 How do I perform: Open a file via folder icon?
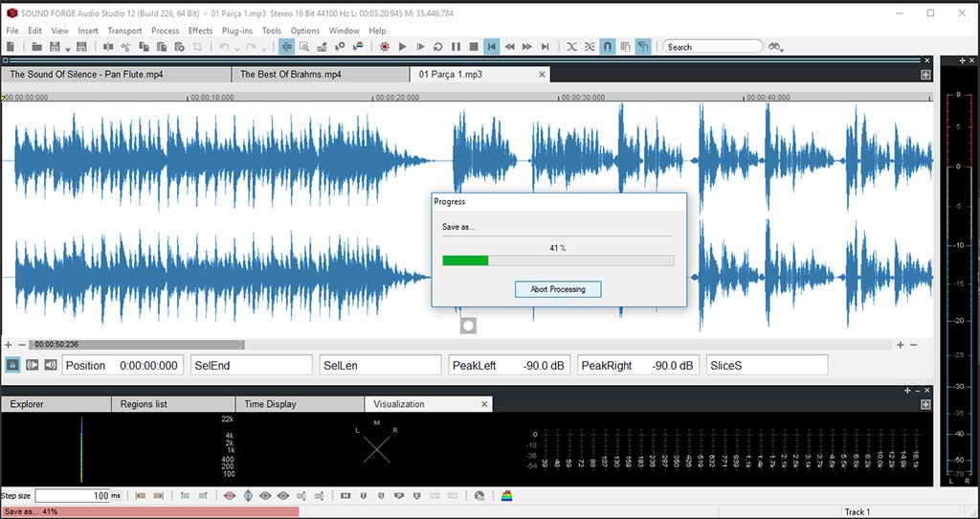(37, 47)
